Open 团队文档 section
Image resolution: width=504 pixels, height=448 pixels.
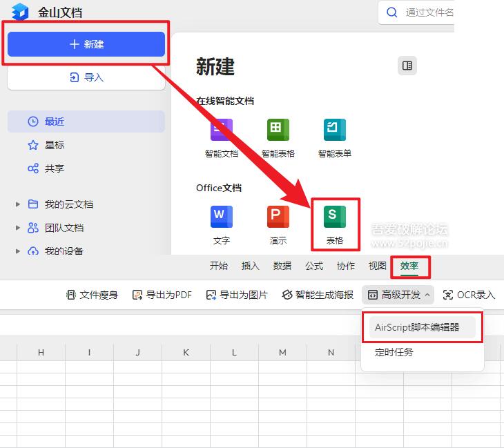pyautogui.click(x=56, y=228)
